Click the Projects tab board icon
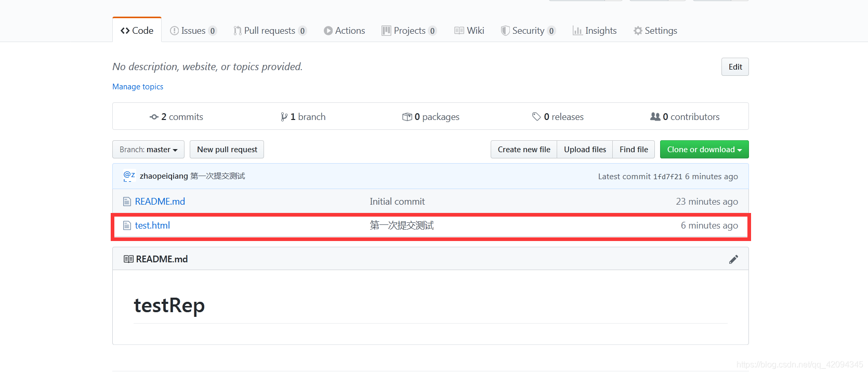Screen dimensions: 868x374 tap(386, 31)
